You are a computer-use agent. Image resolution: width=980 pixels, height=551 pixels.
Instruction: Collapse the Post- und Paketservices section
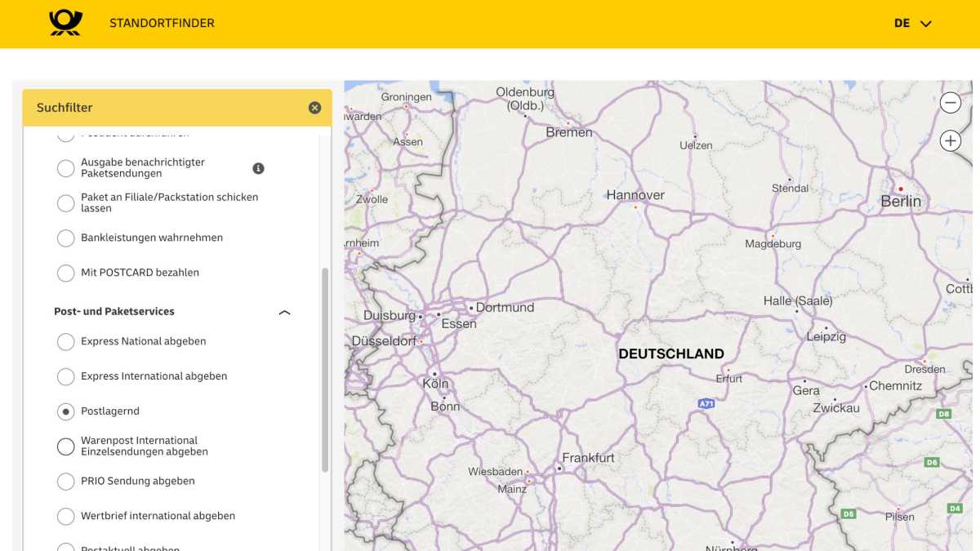tap(284, 312)
